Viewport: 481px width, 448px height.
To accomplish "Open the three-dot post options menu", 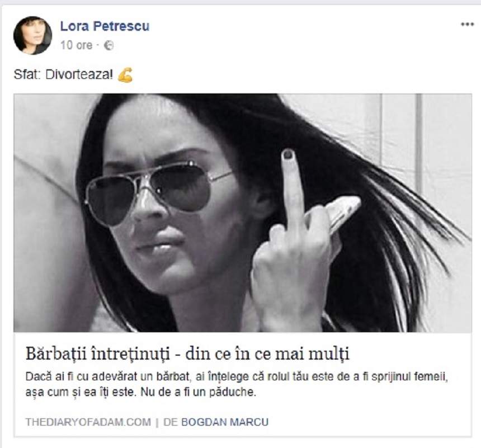I will (x=467, y=25).
